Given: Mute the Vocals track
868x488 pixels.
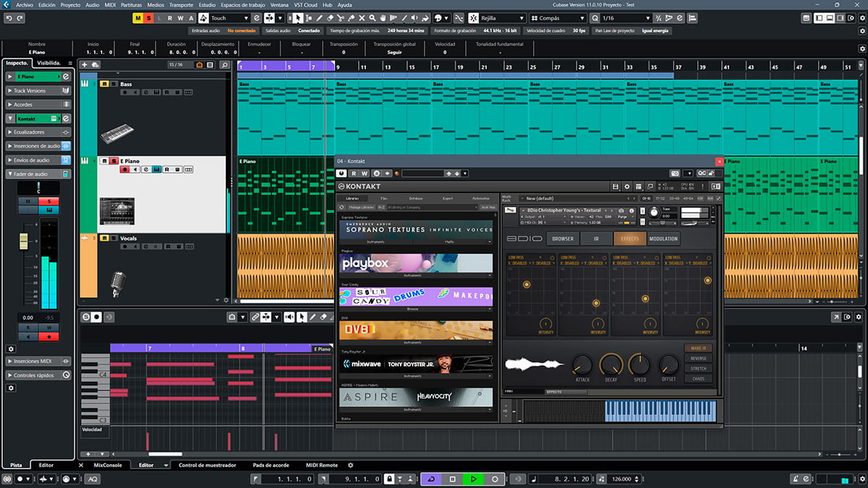Looking at the screenshot, I should click(x=105, y=238).
